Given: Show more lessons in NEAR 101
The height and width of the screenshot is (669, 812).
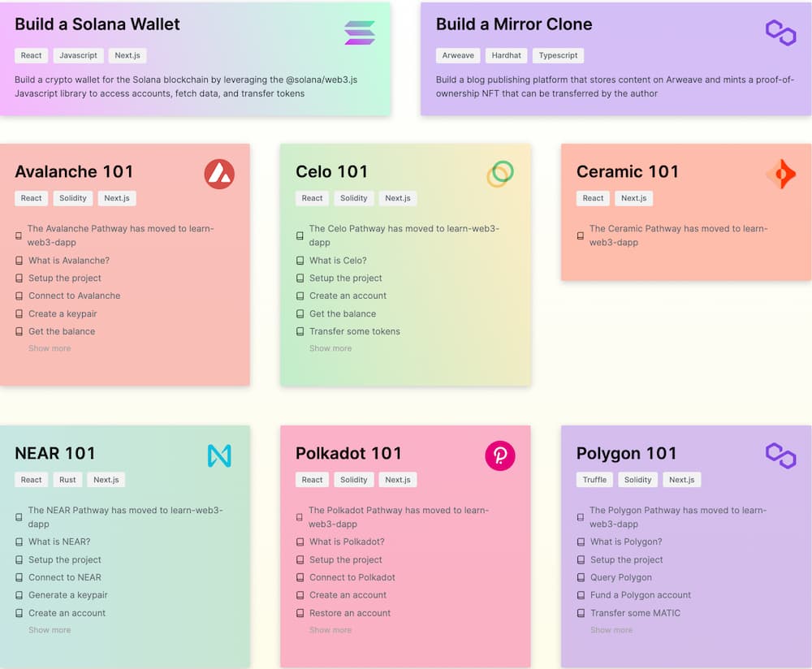Looking at the screenshot, I should 50,630.
